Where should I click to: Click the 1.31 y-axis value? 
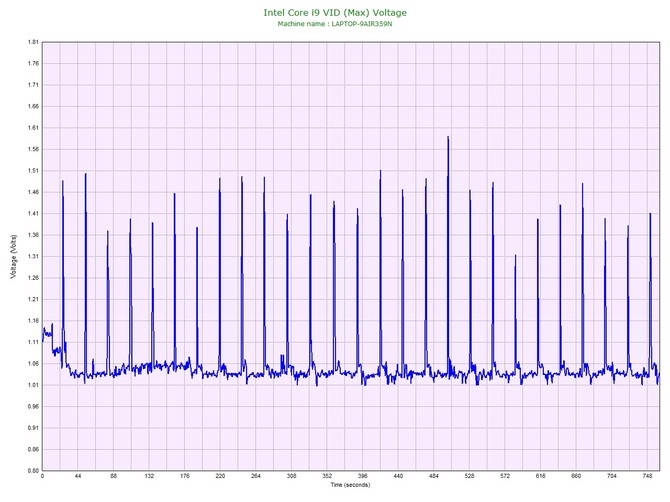33,257
